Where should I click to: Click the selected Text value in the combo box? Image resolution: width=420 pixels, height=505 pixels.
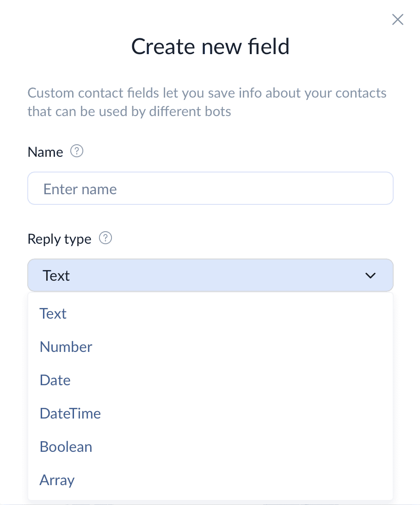coord(56,276)
